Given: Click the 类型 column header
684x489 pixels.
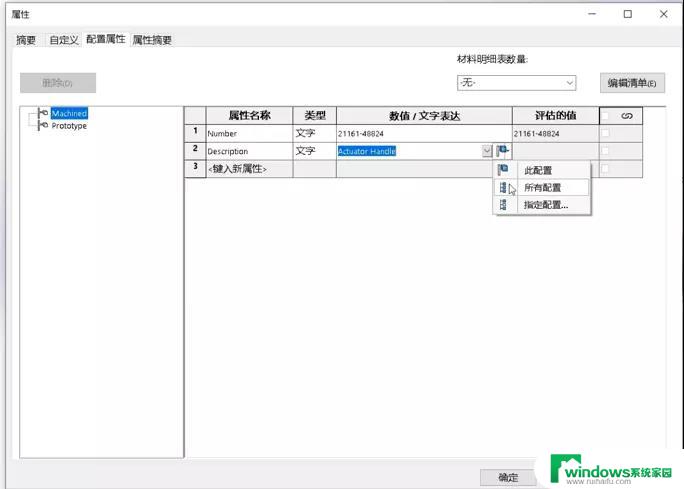Looking at the screenshot, I should [x=315, y=116].
